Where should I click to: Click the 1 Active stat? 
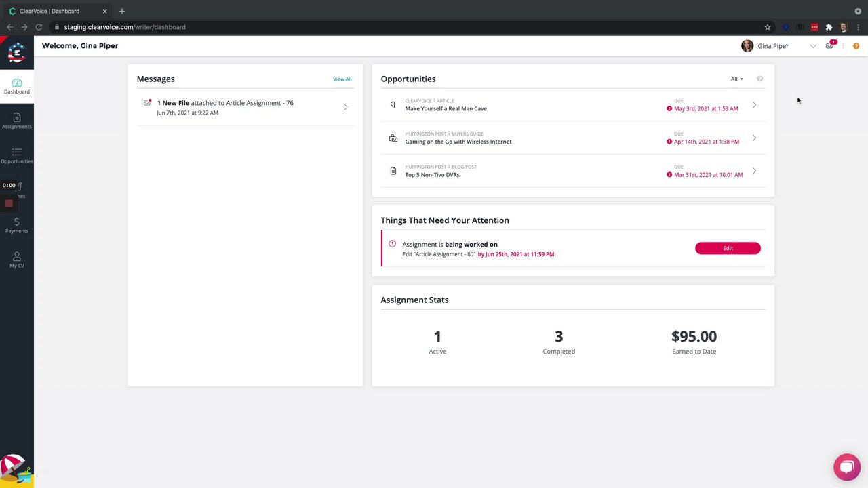(437, 342)
